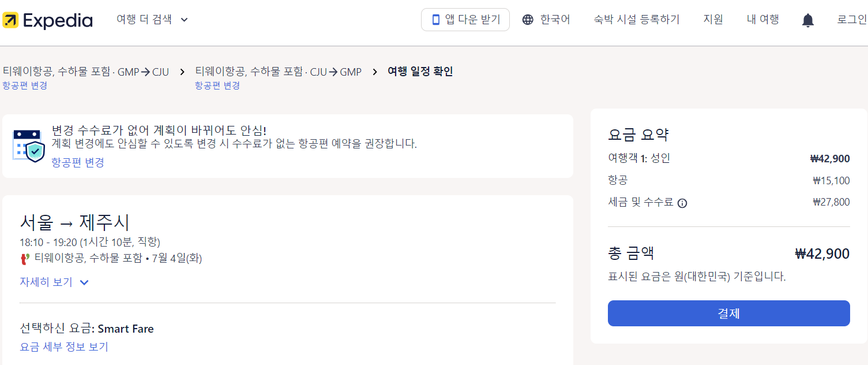Select 숙박 시설 등록하기
This screenshot has width=868, height=365.
coord(636,19)
